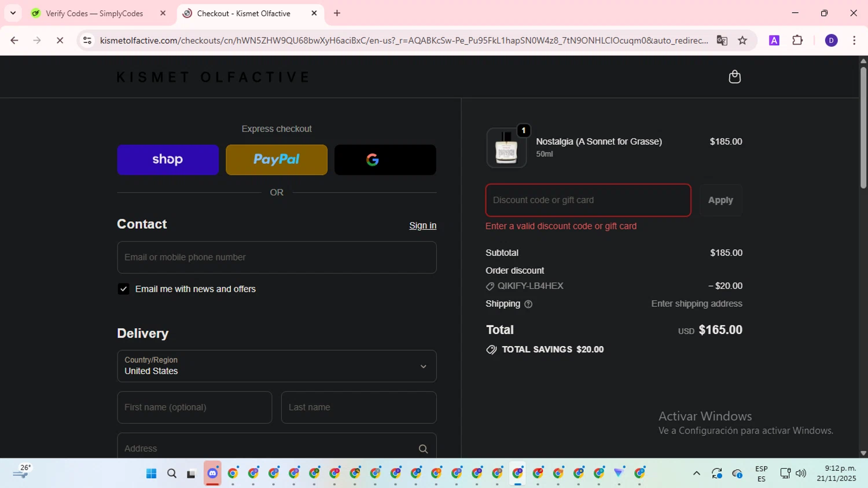The width and height of the screenshot is (868, 488).
Task: Click the Address search magnifier icon
Action: click(x=423, y=449)
